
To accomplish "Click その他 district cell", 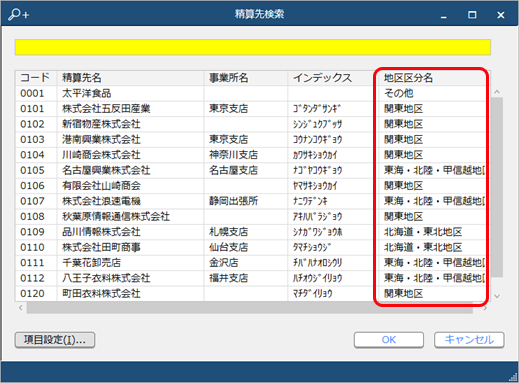I will point(432,93).
